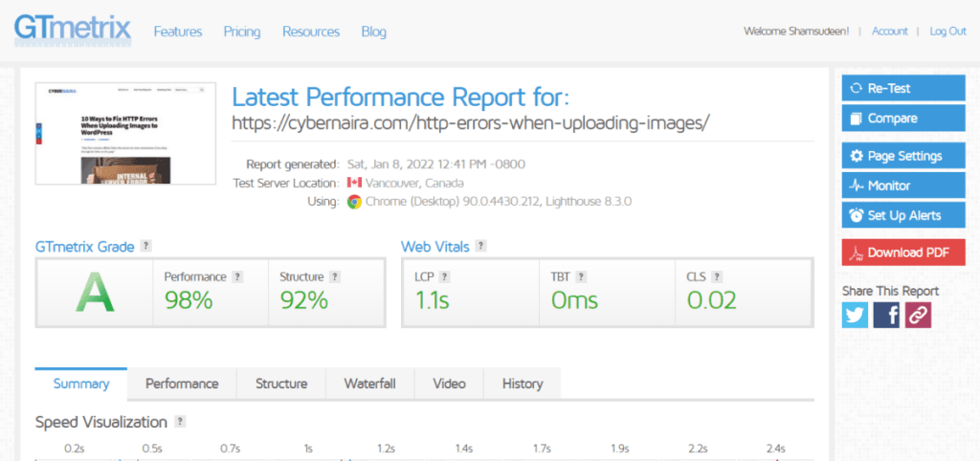Screen dimensions: 980x461
Task: Click the 98% Performance score
Action: (x=189, y=301)
